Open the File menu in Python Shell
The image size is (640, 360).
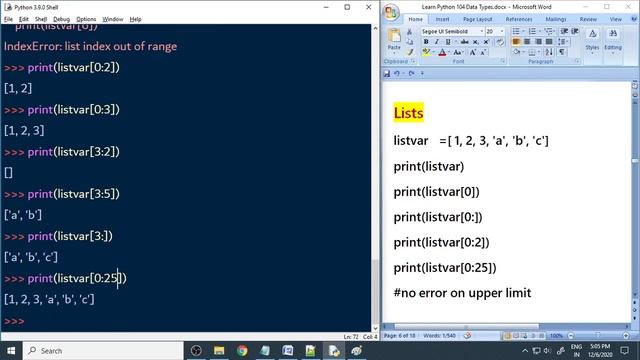8,19
